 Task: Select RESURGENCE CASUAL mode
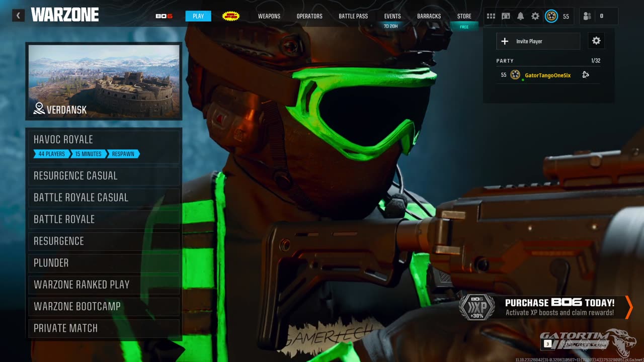[x=104, y=176]
